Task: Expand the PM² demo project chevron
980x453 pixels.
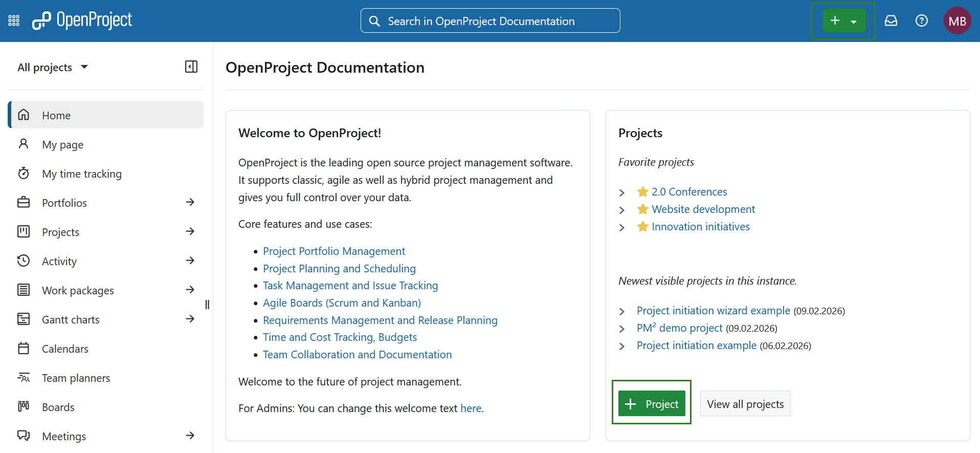Action: (x=622, y=329)
